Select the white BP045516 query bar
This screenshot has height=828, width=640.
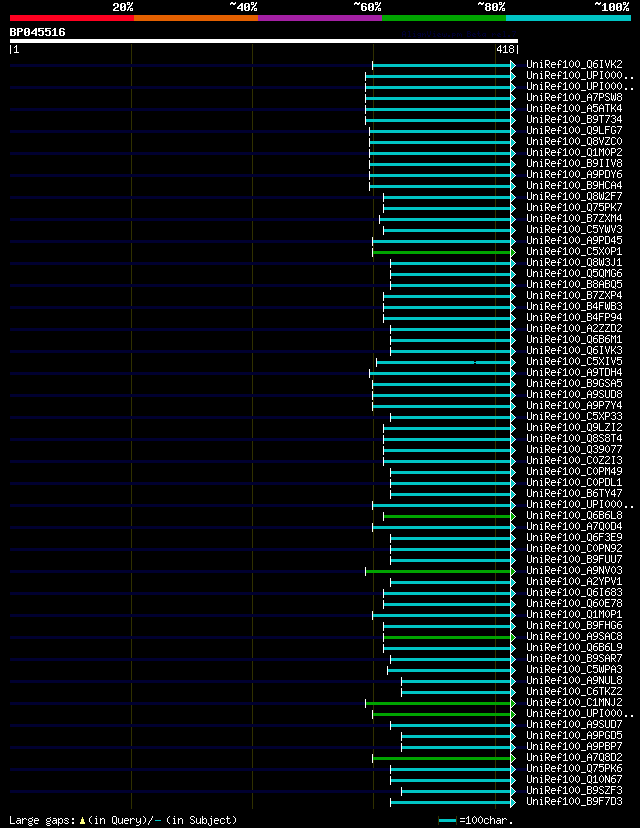pos(263,41)
